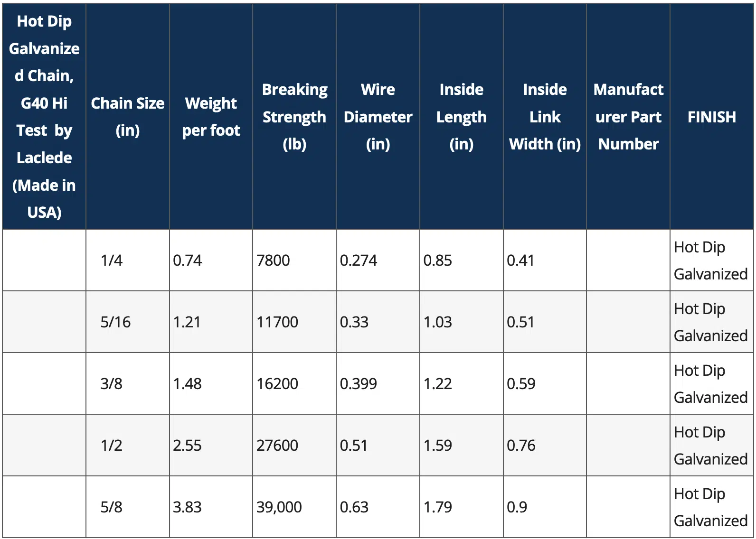The image size is (756, 539).
Task: Click the FINISH column header
Action: (711, 117)
